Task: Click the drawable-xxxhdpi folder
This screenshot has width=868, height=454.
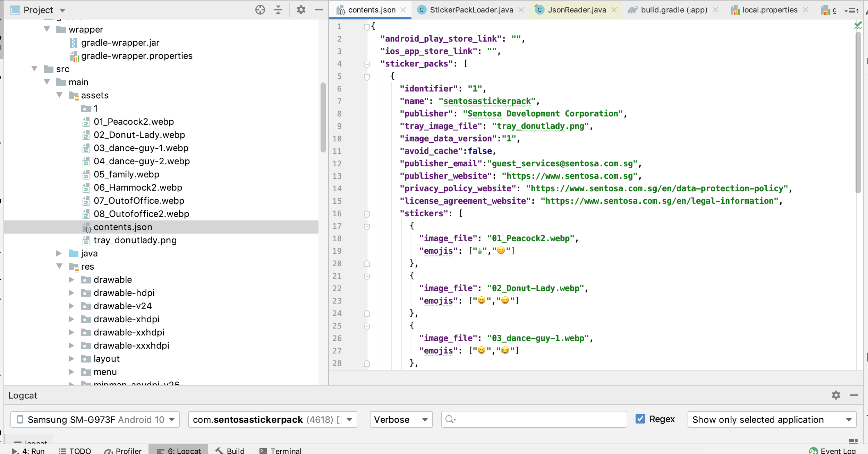Action: 125,346
